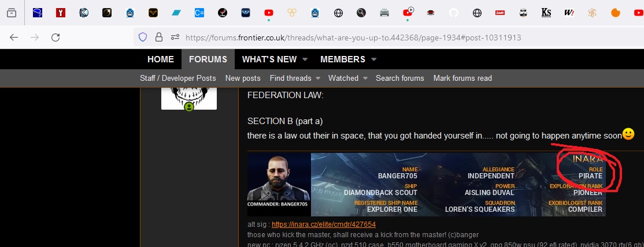The width and height of the screenshot is (644, 247).
Task: Open the tab list view icon
Action: click(12, 13)
